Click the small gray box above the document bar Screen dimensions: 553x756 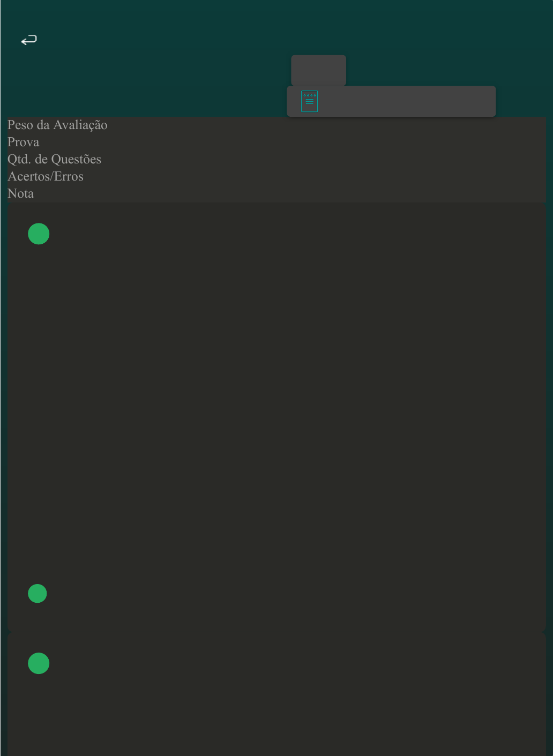coord(318,70)
